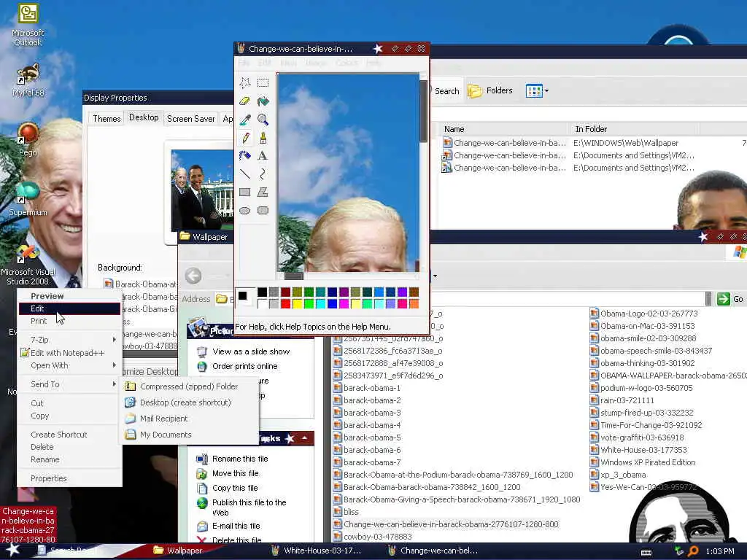The image size is (747, 560).
Task: Choose Compressed (zipped) Folder from Send To
Action: [189, 386]
